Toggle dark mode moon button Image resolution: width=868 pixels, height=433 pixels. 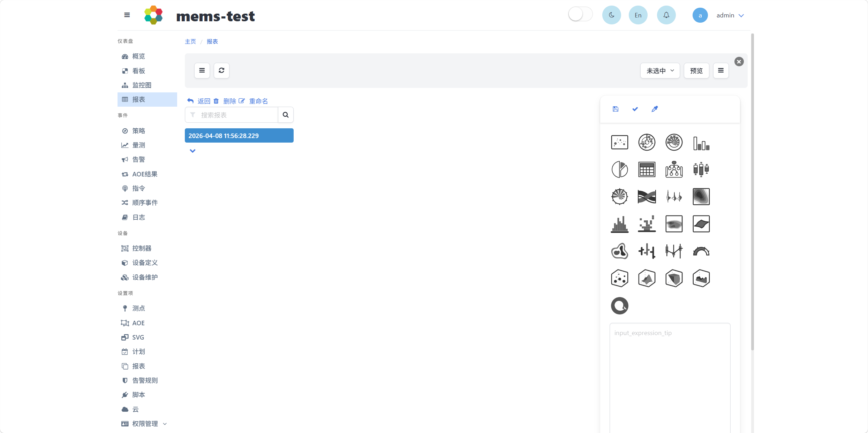click(612, 15)
